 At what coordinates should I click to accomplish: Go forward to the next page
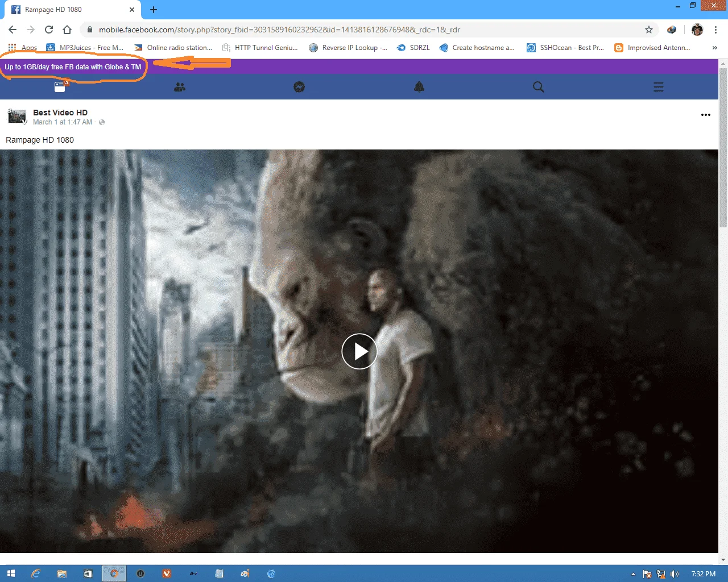point(31,30)
